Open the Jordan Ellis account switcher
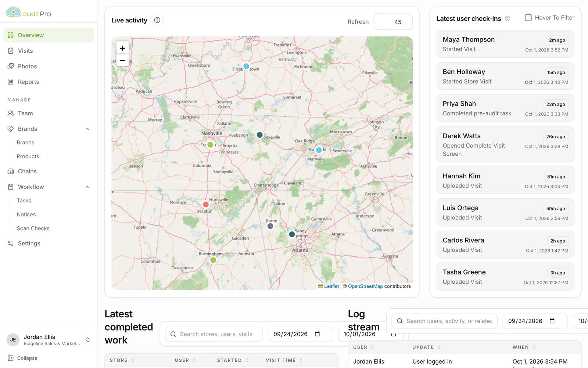 49,340
